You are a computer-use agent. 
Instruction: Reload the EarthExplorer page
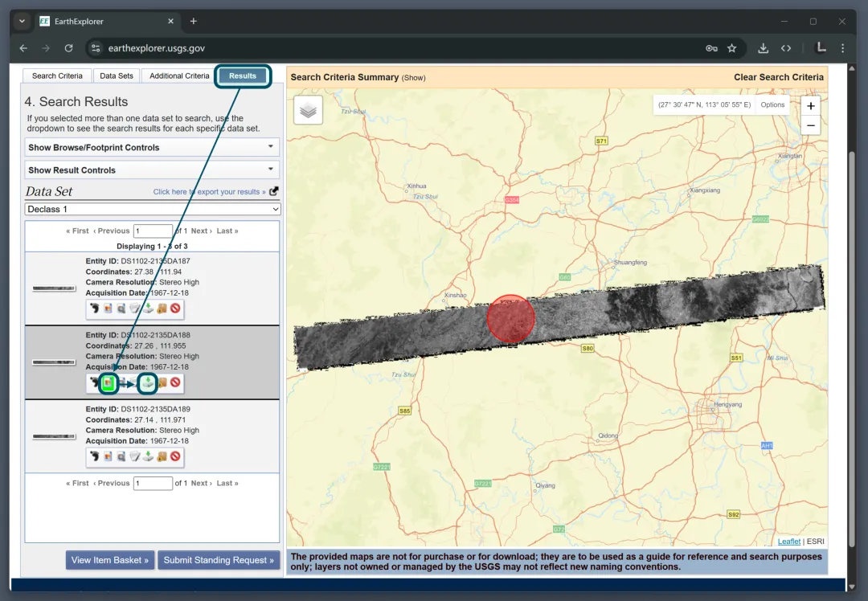(68, 48)
